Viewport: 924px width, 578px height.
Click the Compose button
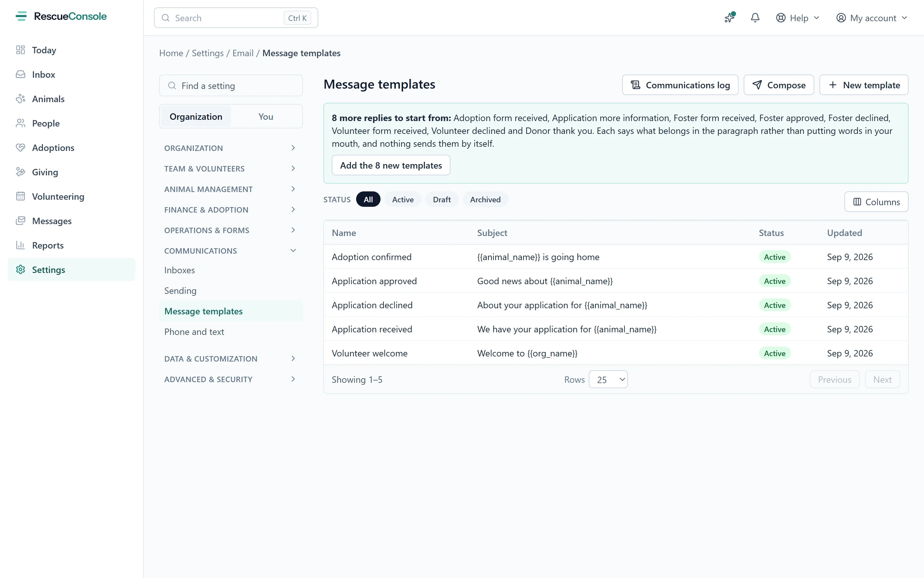779,85
